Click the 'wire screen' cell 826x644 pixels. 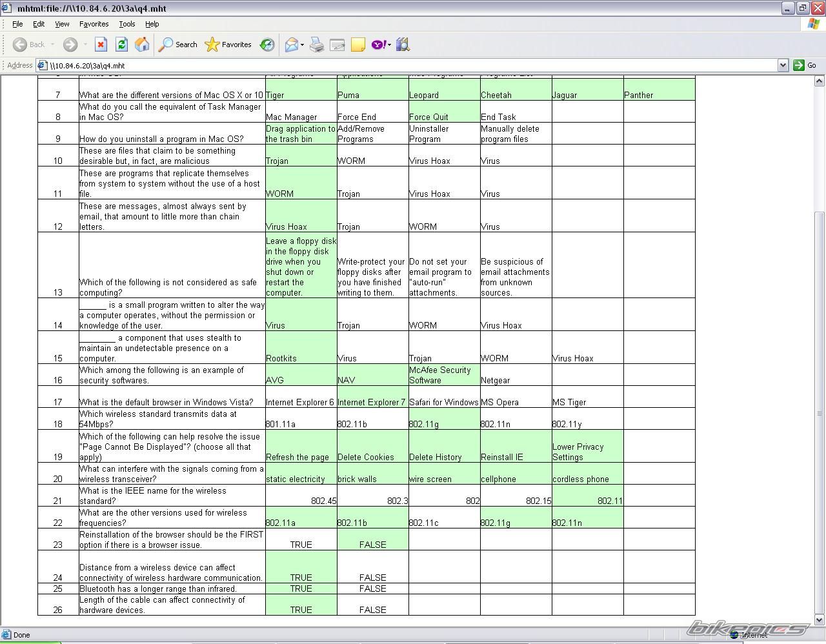tap(444, 474)
